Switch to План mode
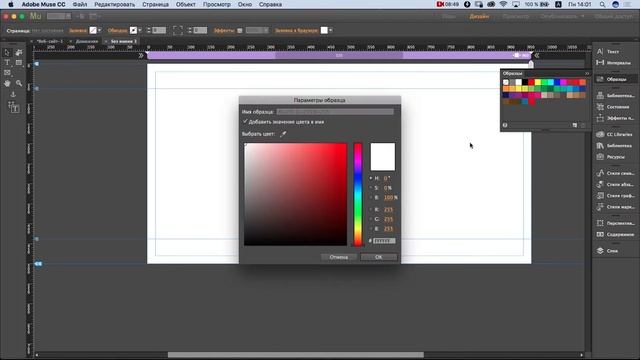The image size is (640, 360). (449, 16)
